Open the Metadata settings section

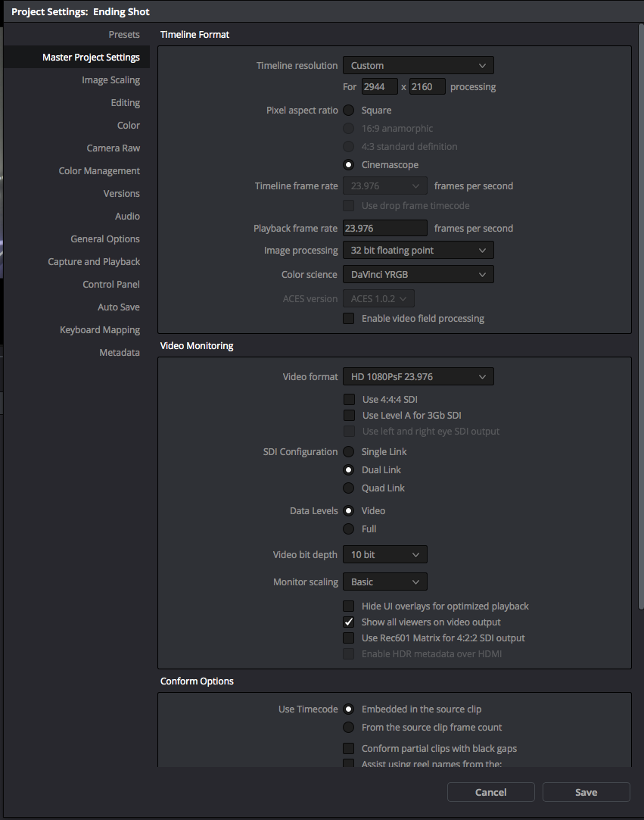120,353
